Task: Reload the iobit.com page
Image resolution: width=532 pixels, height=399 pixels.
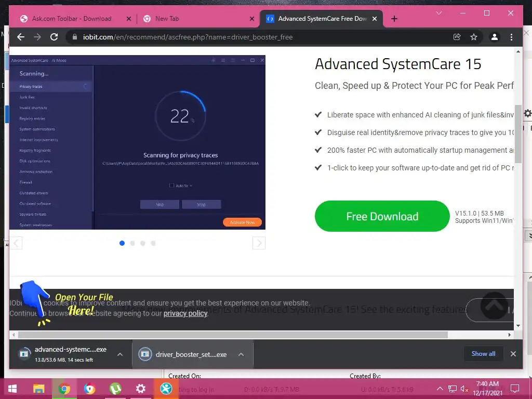Action: point(54,37)
